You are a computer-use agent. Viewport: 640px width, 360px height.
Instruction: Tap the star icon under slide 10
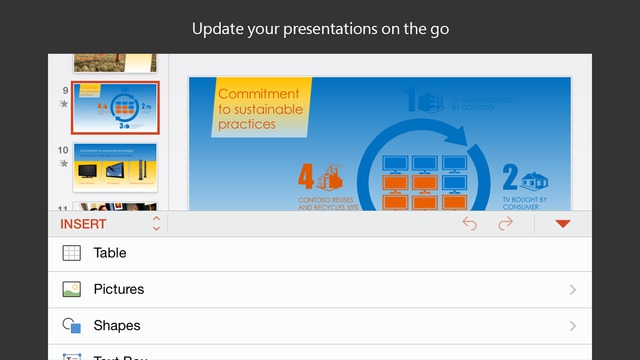[64, 163]
